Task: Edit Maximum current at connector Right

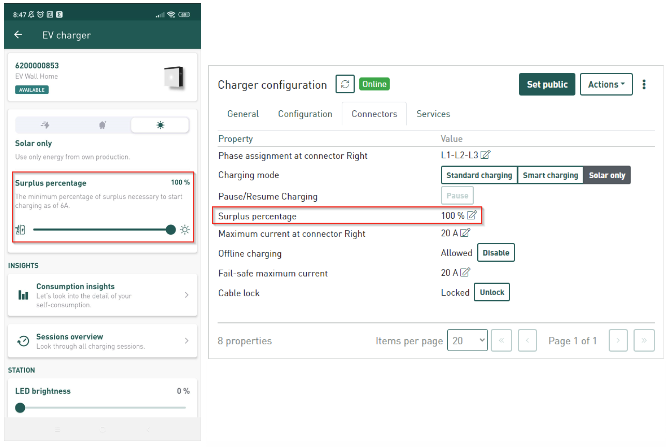Action: tap(465, 233)
